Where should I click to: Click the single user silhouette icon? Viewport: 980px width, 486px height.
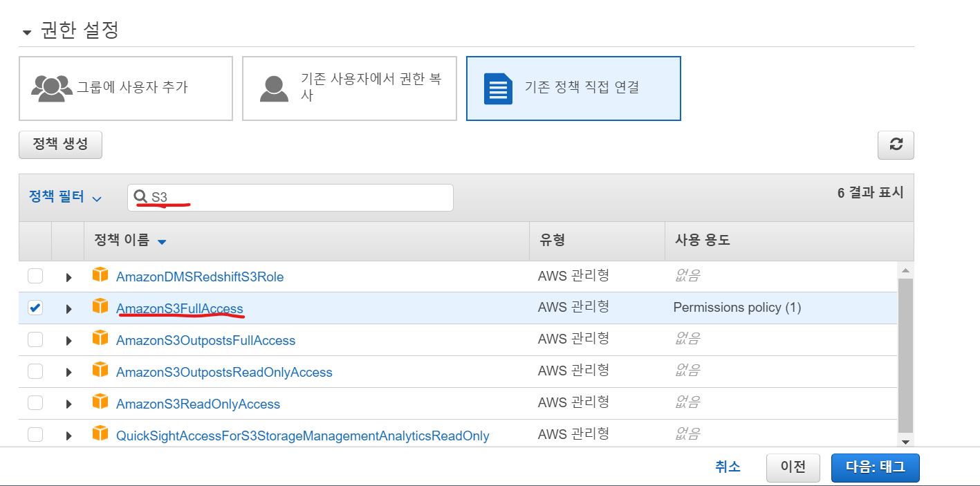(x=274, y=88)
